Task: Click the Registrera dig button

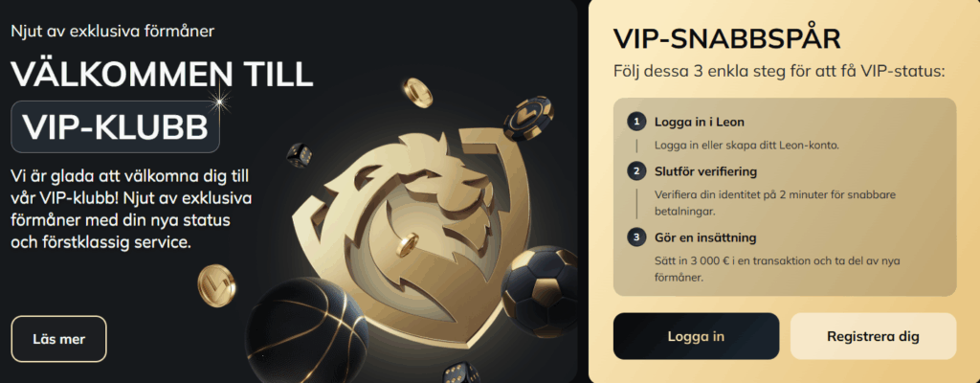Action: click(x=873, y=336)
